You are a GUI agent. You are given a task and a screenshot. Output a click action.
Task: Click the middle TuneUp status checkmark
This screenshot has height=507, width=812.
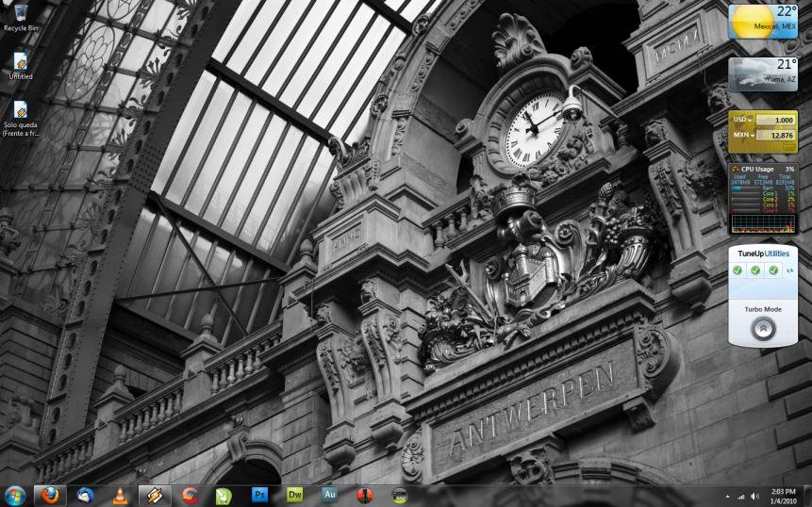coord(755,270)
